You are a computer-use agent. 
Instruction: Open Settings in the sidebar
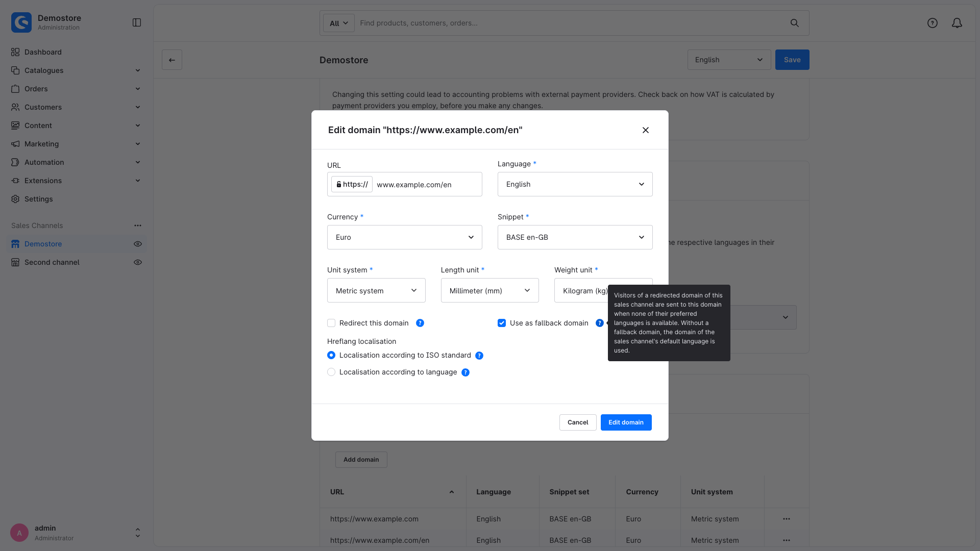(39, 199)
